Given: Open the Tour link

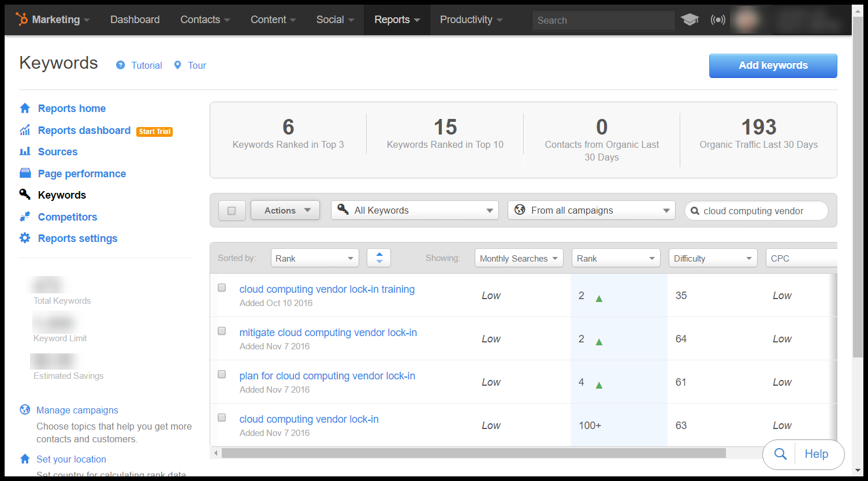Looking at the screenshot, I should tap(197, 65).
